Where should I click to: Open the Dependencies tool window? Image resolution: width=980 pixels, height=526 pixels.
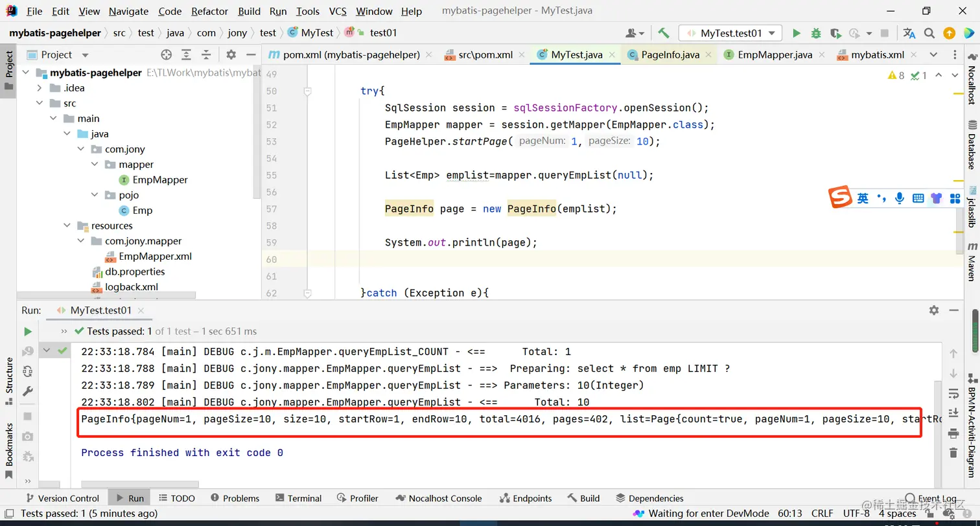[x=649, y=498]
